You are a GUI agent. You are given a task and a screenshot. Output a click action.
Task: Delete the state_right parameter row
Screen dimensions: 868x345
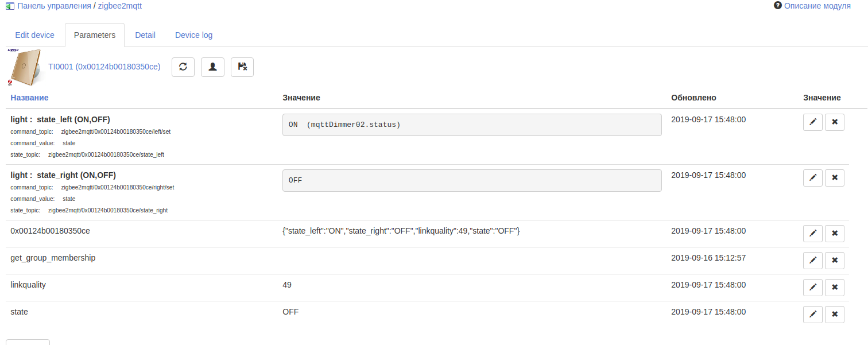[x=835, y=178]
